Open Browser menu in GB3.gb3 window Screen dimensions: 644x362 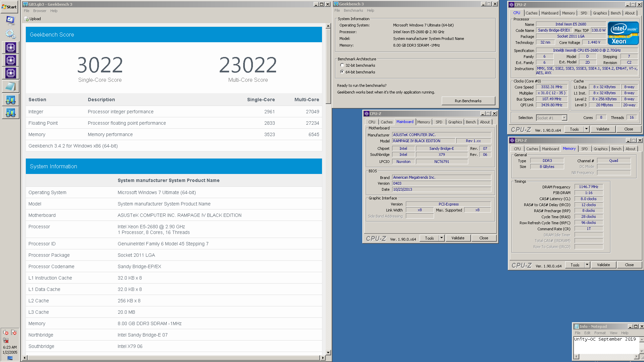(40, 11)
